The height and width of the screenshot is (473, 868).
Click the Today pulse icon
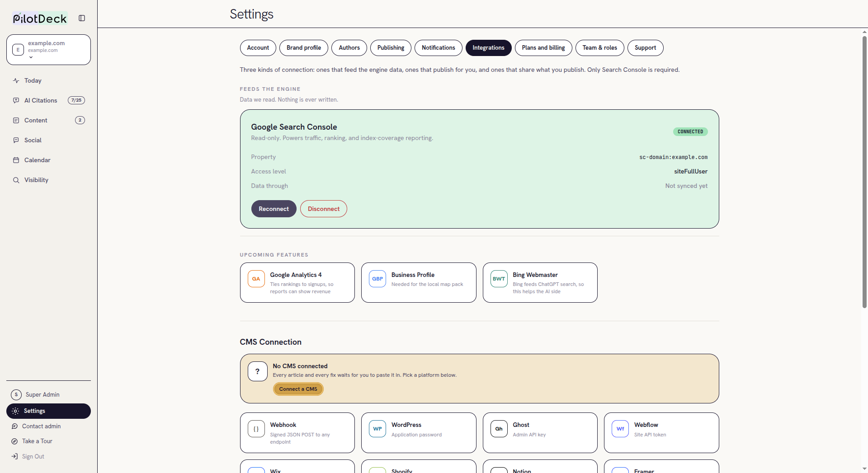click(x=16, y=80)
